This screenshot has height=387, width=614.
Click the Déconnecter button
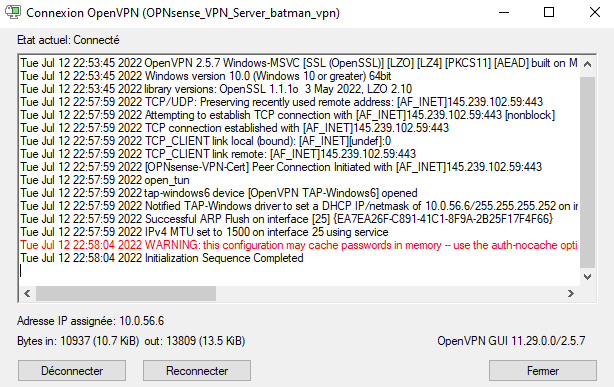tap(72, 371)
